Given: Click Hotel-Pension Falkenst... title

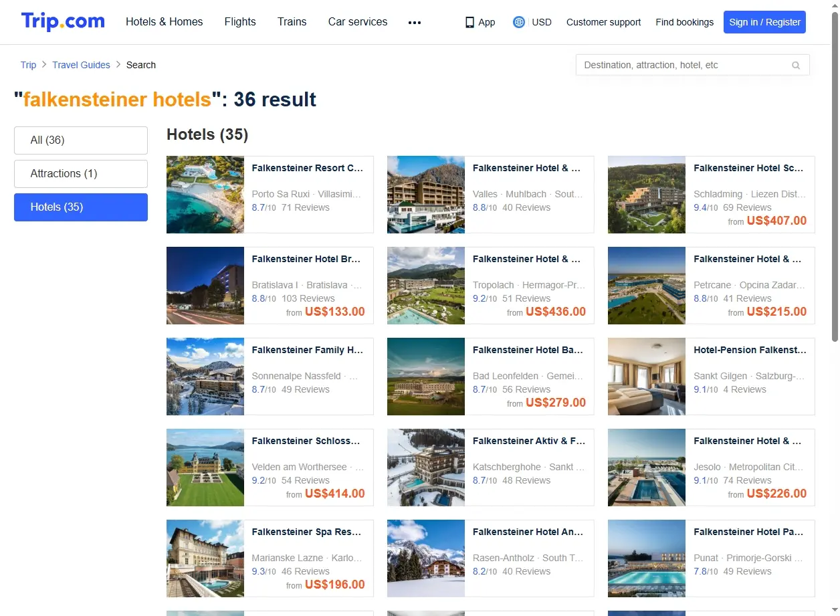Looking at the screenshot, I should 750,350.
